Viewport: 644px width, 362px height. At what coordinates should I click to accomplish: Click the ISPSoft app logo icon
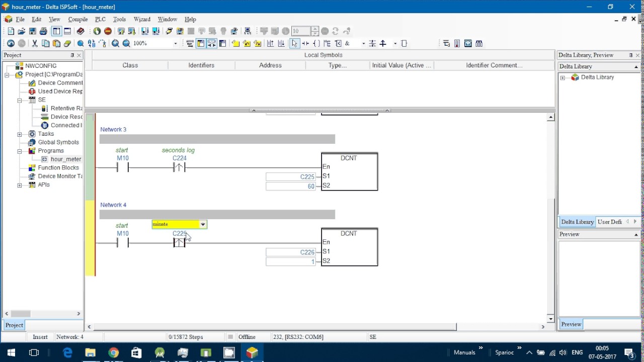(x=6, y=7)
